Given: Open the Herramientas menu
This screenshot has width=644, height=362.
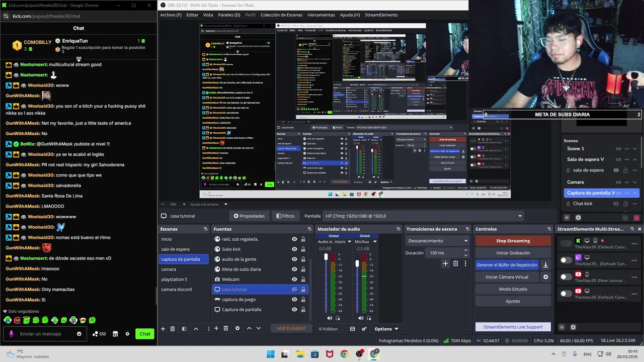Looking at the screenshot, I should (x=321, y=15).
